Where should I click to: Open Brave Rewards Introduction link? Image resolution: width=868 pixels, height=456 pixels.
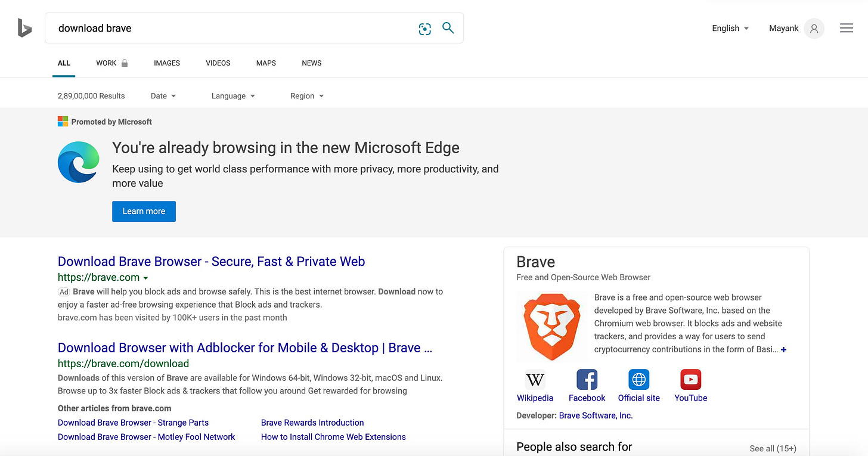coord(312,423)
